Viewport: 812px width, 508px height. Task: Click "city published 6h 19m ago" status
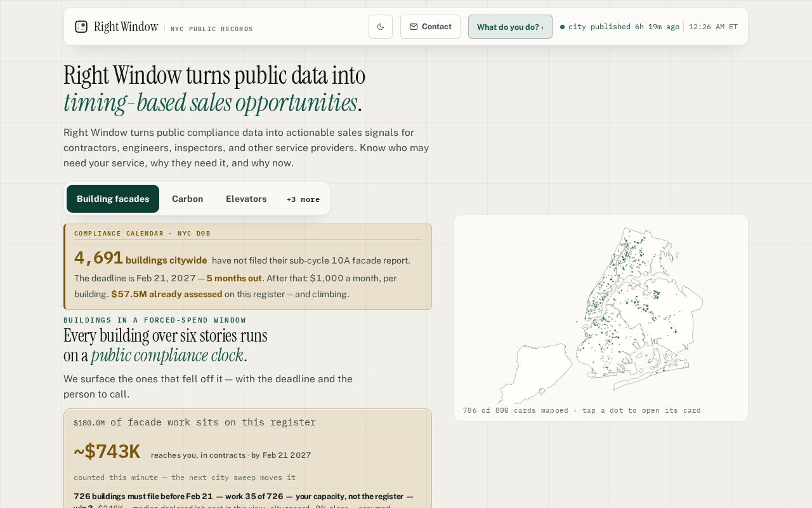click(x=624, y=27)
